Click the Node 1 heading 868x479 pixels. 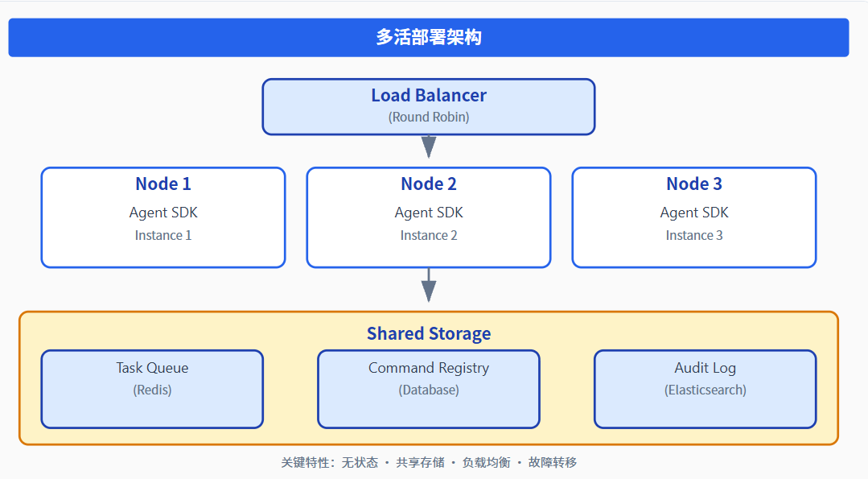[163, 184]
